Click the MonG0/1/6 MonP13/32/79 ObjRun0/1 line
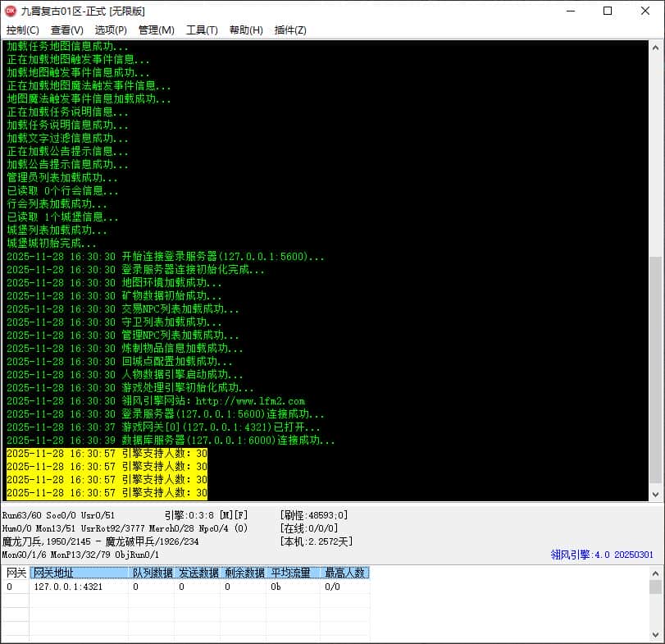 [x=80, y=555]
